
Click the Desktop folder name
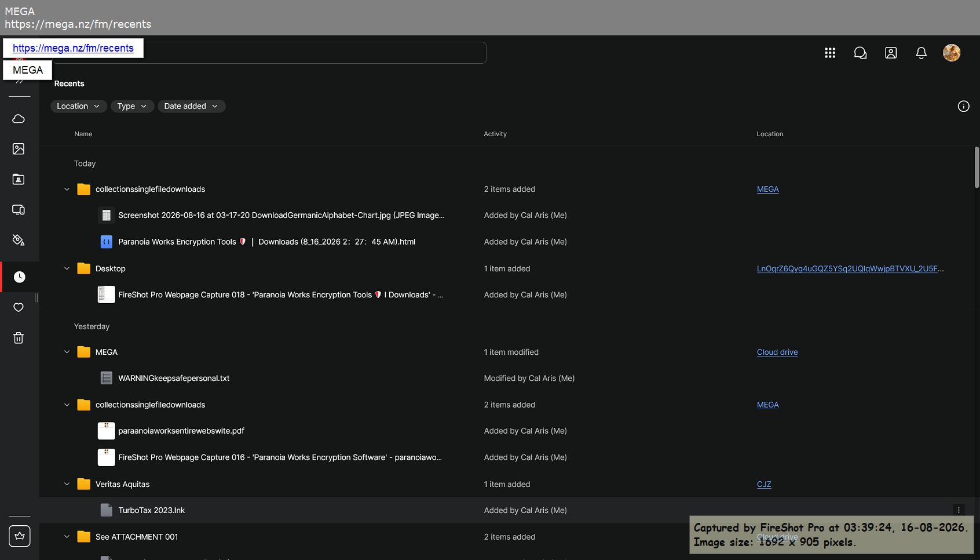[x=110, y=268]
